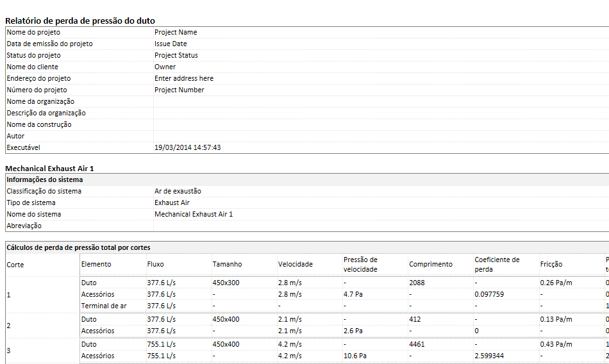This screenshot has width=609, height=364.
Task: Select the "0.43 Pa/m" friction cell
Action: click(x=556, y=344)
